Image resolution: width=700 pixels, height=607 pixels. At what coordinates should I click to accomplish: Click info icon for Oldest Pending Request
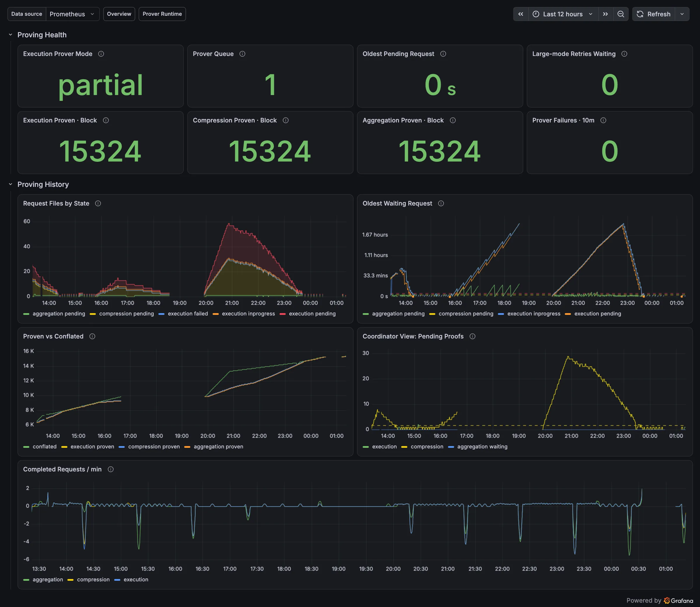pyautogui.click(x=443, y=54)
